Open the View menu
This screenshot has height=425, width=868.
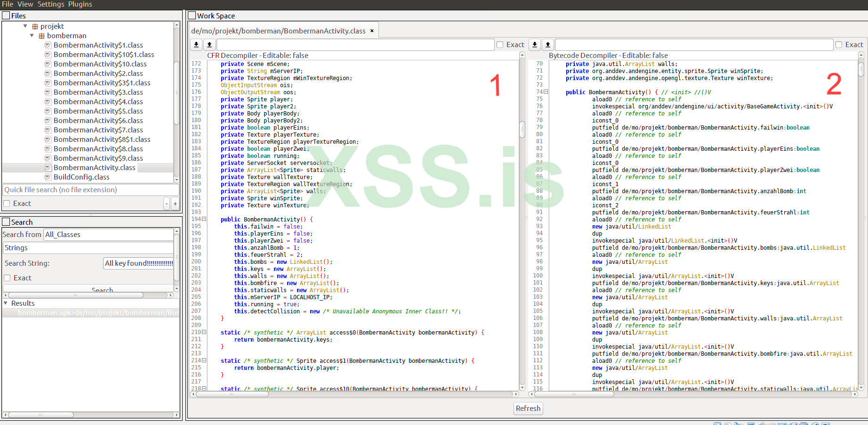(x=25, y=4)
